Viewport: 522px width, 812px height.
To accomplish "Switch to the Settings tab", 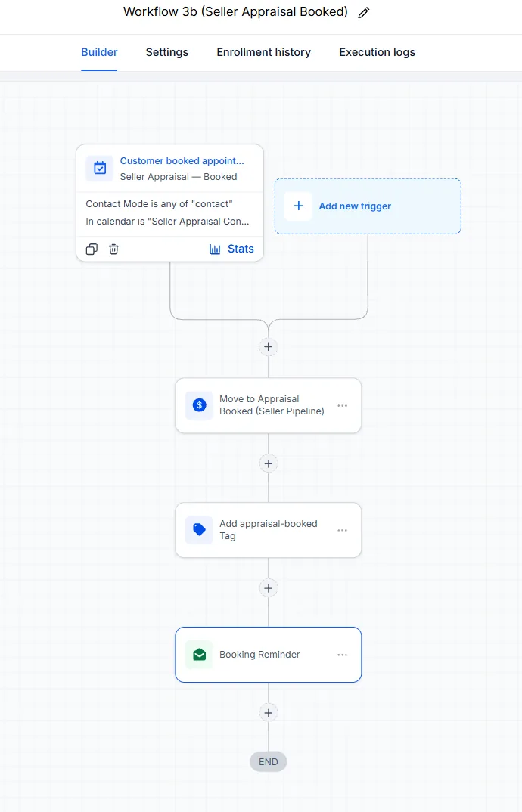I will [167, 52].
